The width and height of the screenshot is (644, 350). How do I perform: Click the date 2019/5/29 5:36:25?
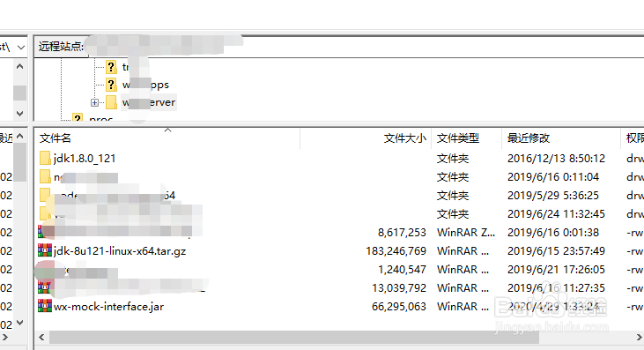553,196
